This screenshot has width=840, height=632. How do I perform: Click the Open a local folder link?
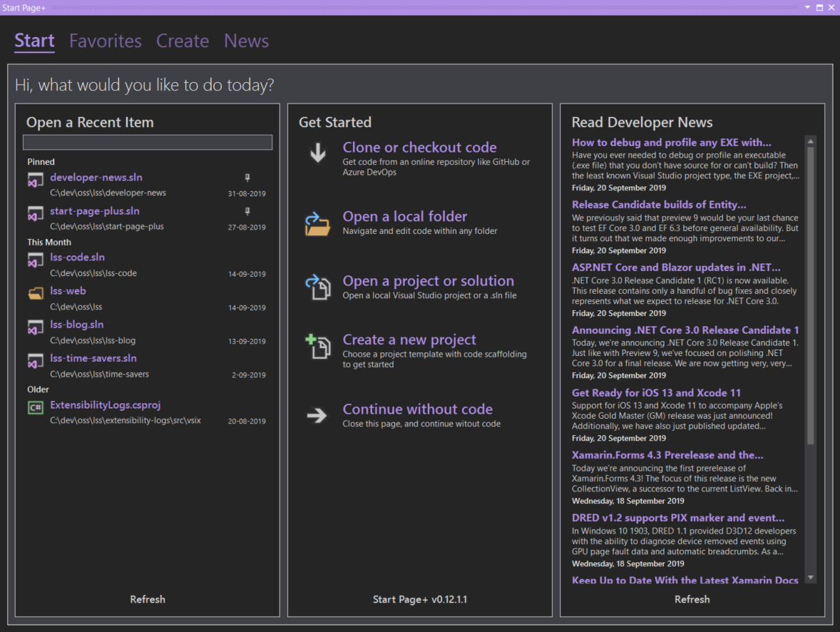click(x=405, y=217)
